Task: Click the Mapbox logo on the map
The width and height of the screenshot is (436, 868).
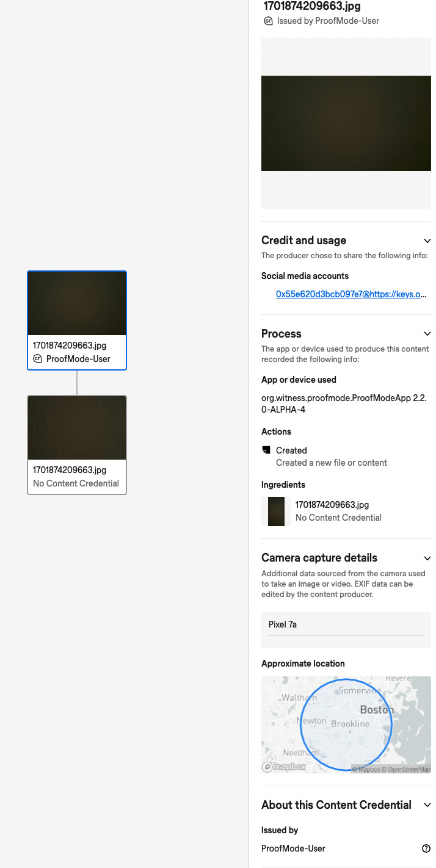Action: pyautogui.click(x=284, y=767)
